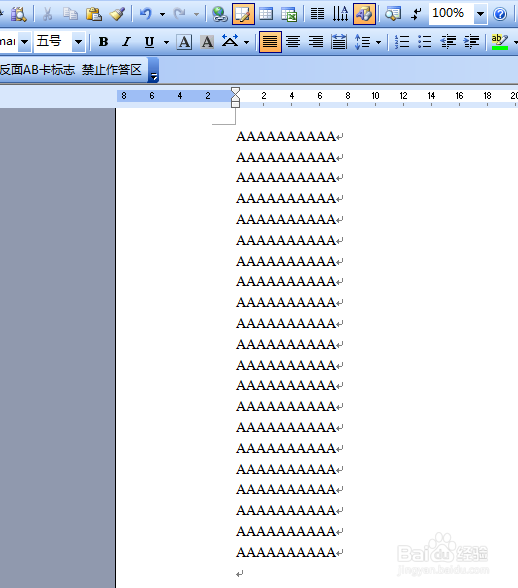Viewport: 518px width, 588px height.
Task: Apply distributed alignment
Action: pyautogui.click(x=339, y=42)
